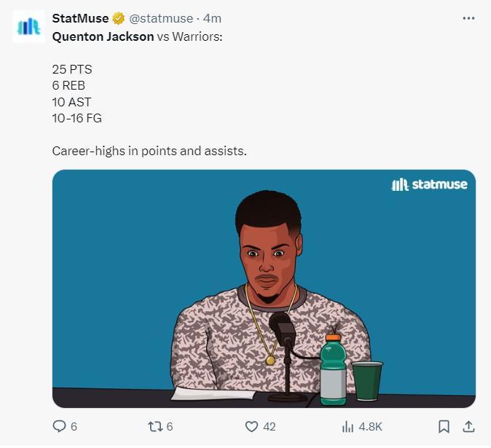
Task: Bookmark this StatMuse post
Action: [444, 426]
